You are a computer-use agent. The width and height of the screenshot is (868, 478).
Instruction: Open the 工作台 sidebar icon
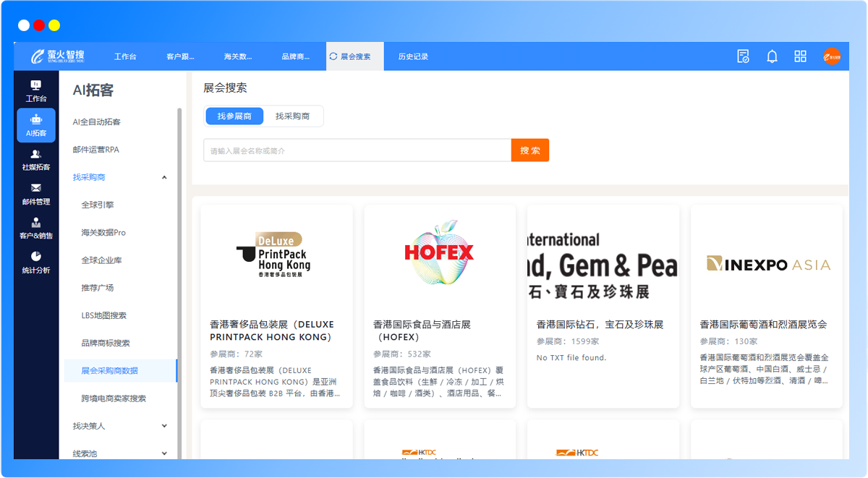coord(36,90)
